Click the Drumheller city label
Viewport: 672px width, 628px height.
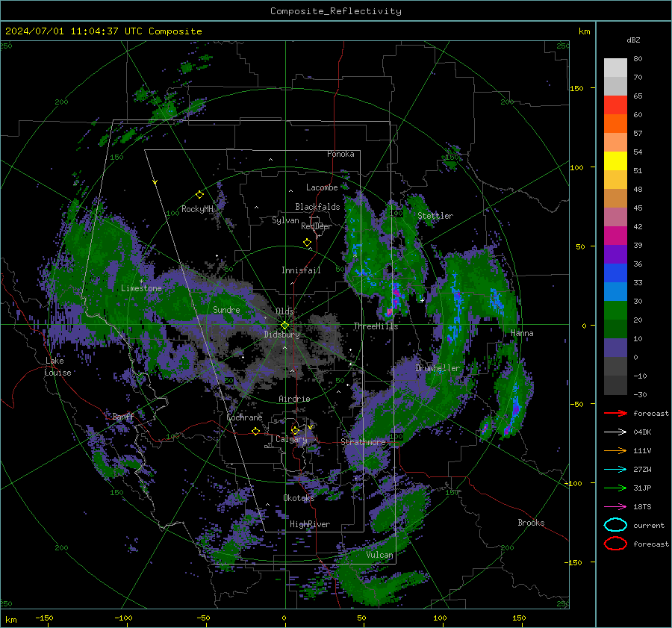click(x=437, y=368)
